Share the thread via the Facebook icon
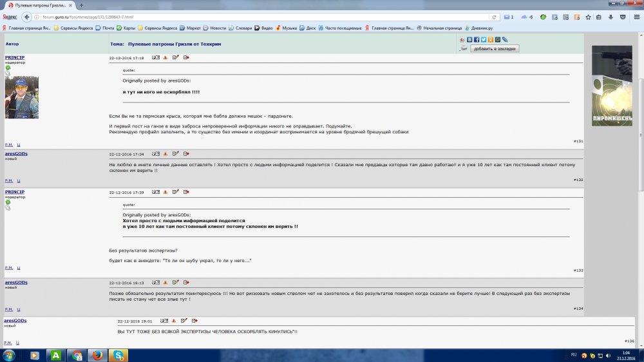Image resolution: width=644 pixels, height=362 pixels. (477, 40)
